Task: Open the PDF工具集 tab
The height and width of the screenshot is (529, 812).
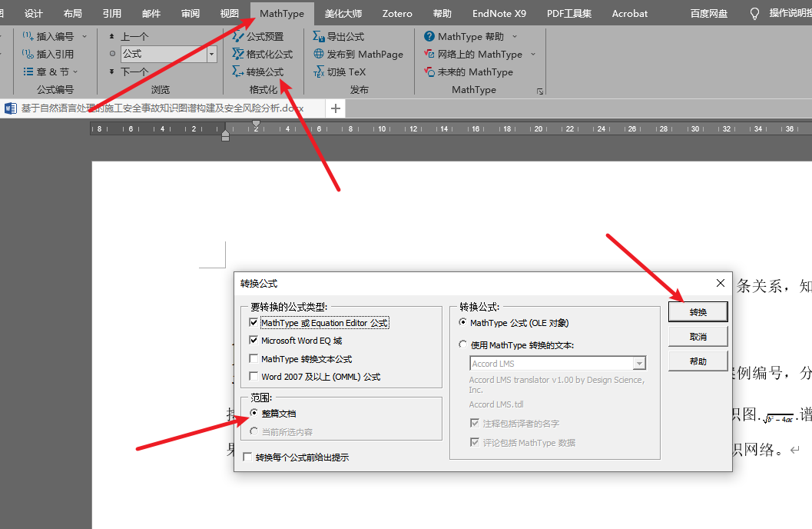Action: click(x=569, y=14)
